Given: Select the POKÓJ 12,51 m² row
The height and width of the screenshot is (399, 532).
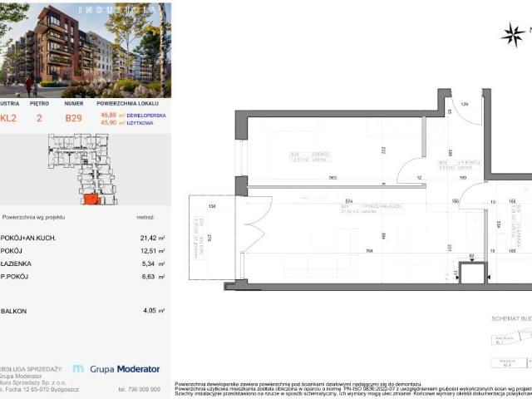Looking at the screenshot, I should [83, 248].
